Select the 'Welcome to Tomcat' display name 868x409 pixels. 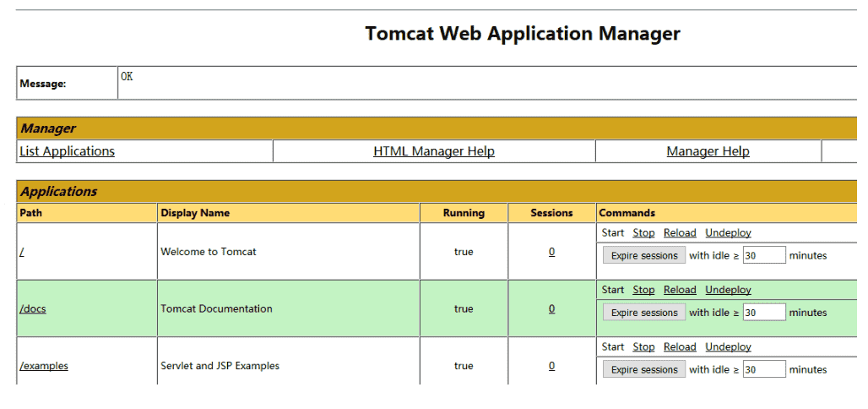point(209,252)
